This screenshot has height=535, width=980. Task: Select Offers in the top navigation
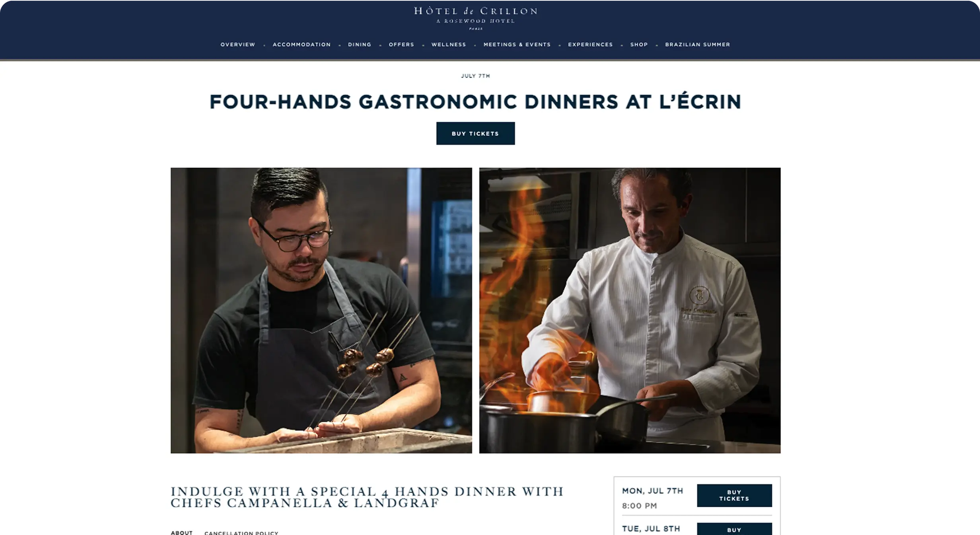click(x=401, y=45)
